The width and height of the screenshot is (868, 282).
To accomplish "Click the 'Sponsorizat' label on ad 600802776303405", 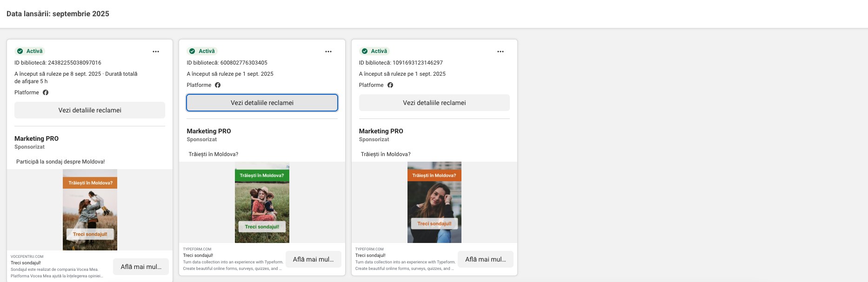I will click(x=202, y=139).
